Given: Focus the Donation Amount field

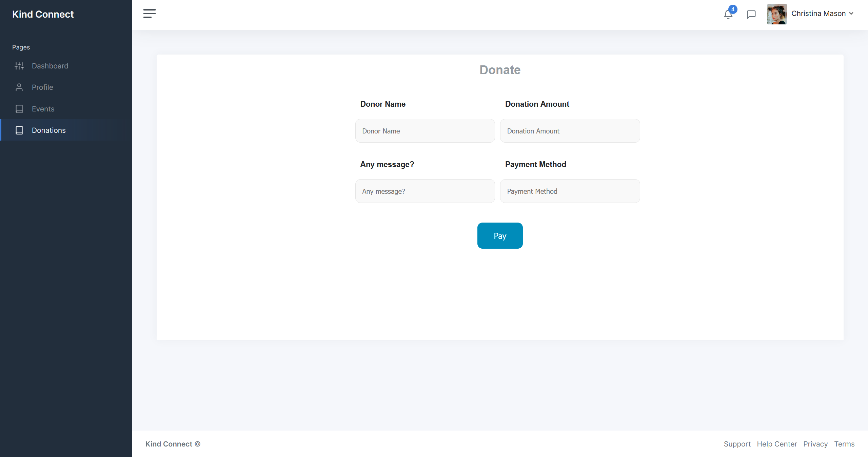Looking at the screenshot, I should pyautogui.click(x=570, y=131).
